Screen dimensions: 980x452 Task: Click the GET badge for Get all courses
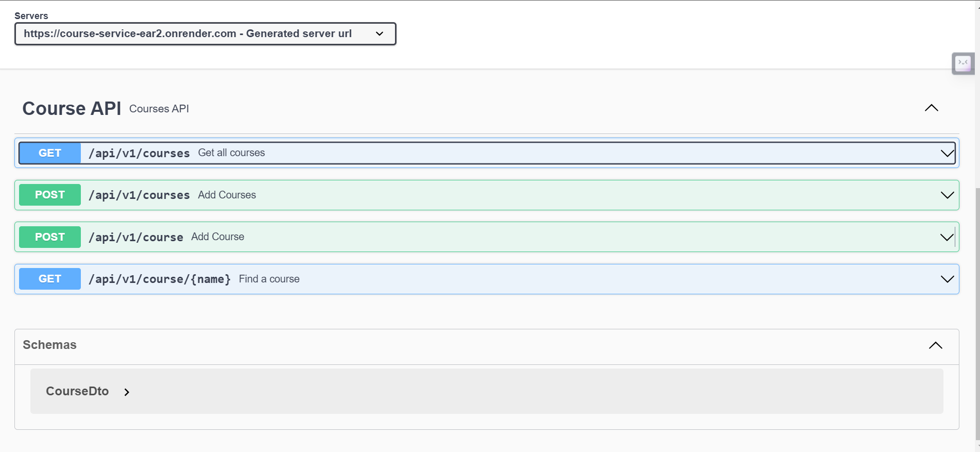point(50,153)
